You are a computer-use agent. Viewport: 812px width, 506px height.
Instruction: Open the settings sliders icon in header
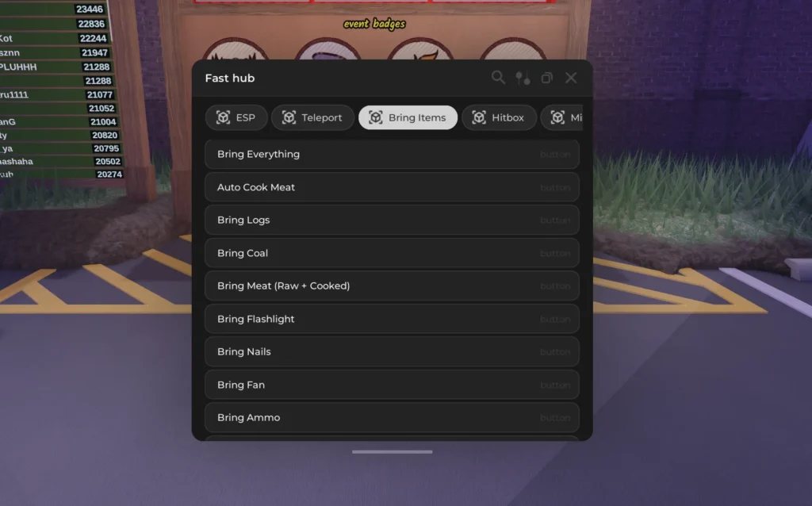pos(523,78)
